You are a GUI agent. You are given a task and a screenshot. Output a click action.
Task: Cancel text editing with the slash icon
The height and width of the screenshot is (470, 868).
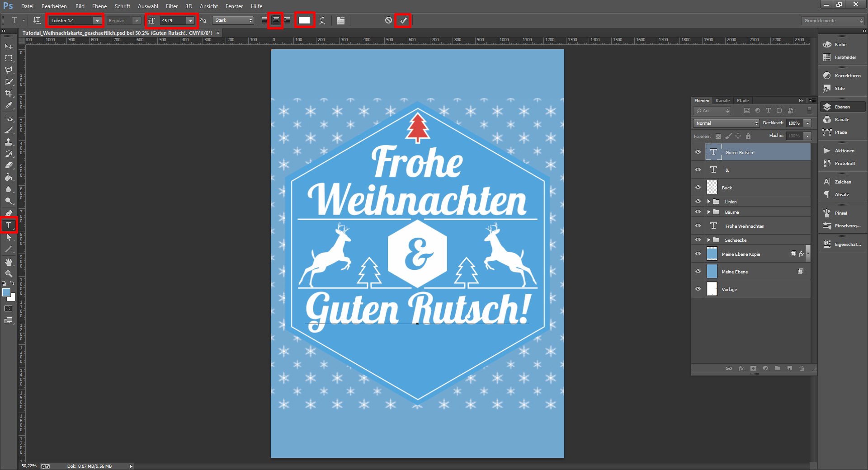pyautogui.click(x=387, y=20)
